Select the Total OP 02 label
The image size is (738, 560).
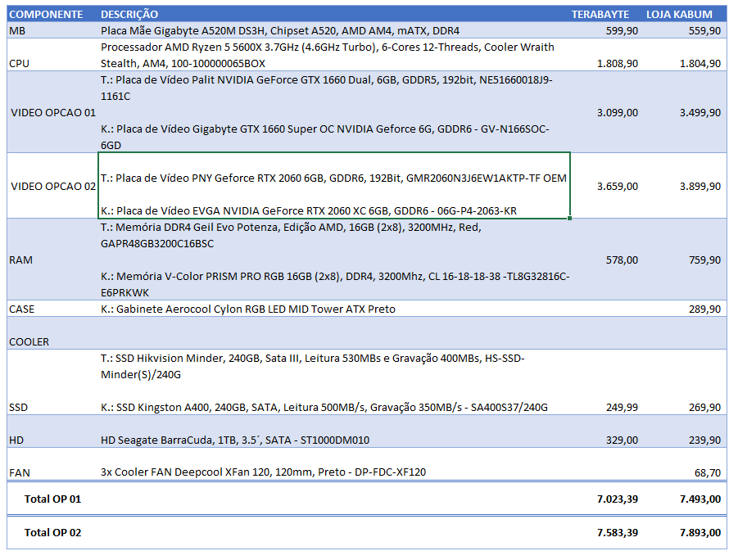point(52,533)
